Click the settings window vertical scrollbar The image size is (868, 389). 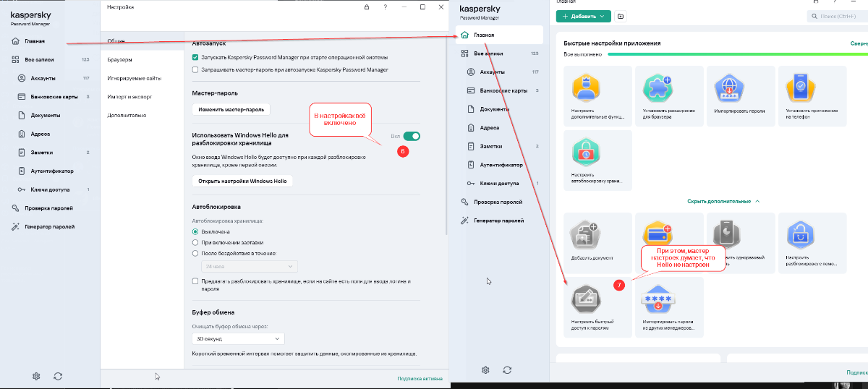click(x=446, y=134)
